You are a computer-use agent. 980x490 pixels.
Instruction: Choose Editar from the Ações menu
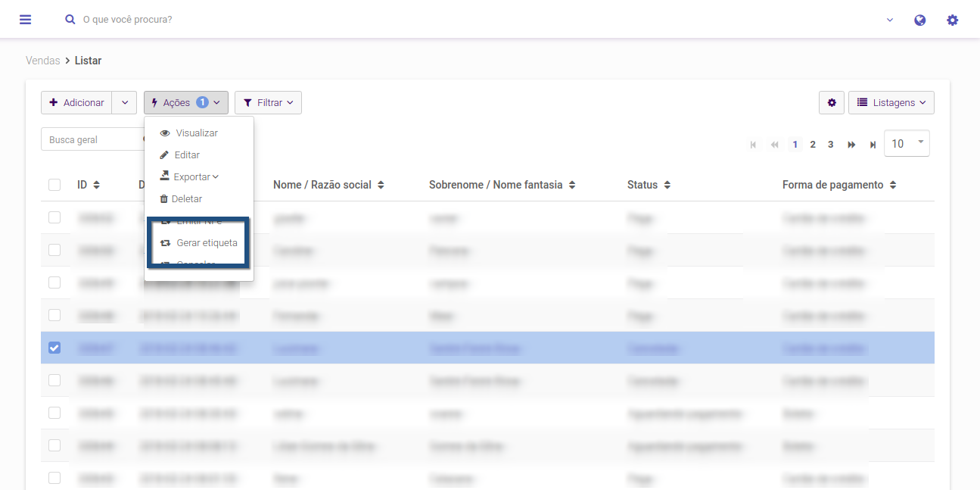click(x=180, y=155)
